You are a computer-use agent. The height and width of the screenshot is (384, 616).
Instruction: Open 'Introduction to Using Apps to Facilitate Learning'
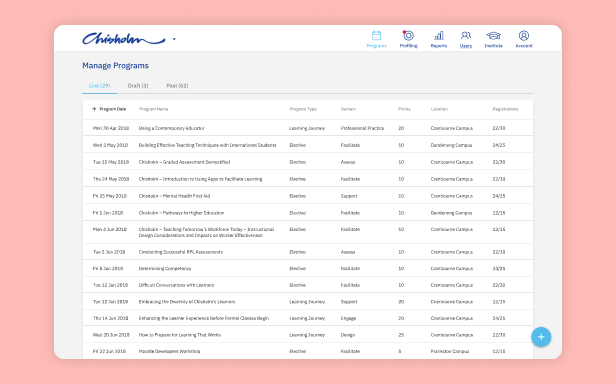click(200, 179)
